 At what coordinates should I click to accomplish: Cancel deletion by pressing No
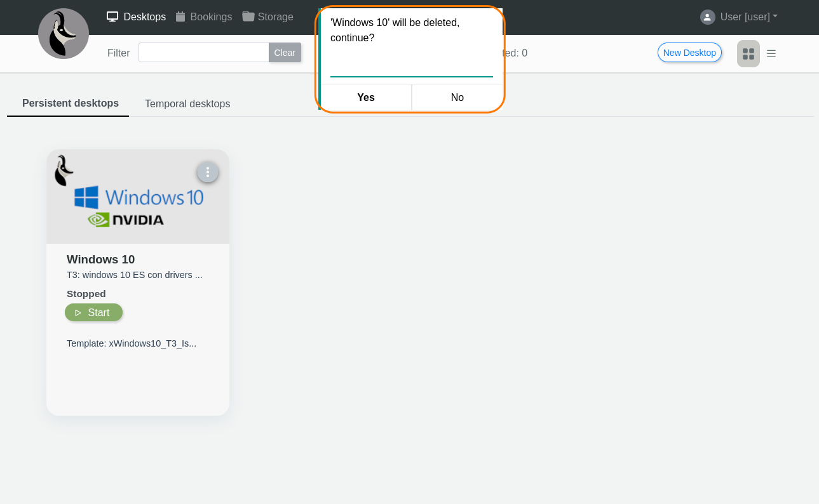457,97
